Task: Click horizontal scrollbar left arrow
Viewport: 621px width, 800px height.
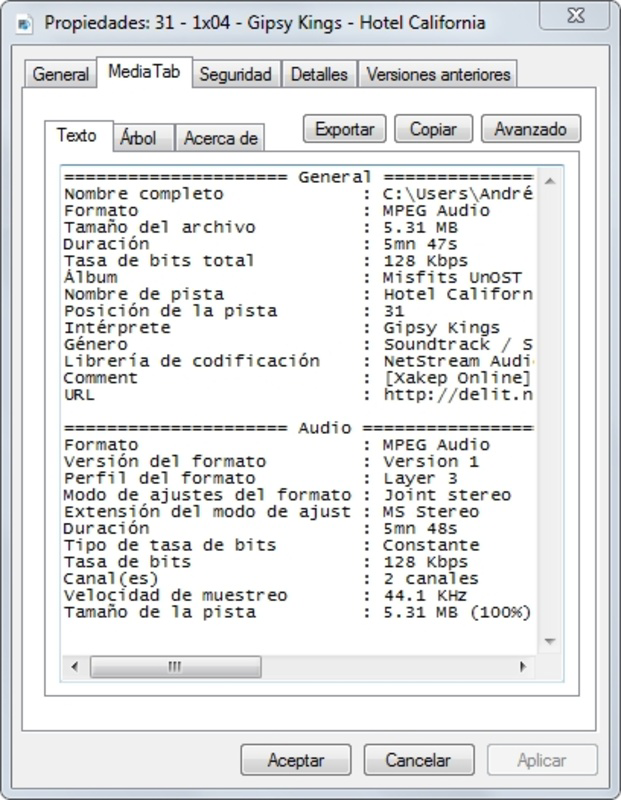Action: pos(75,666)
